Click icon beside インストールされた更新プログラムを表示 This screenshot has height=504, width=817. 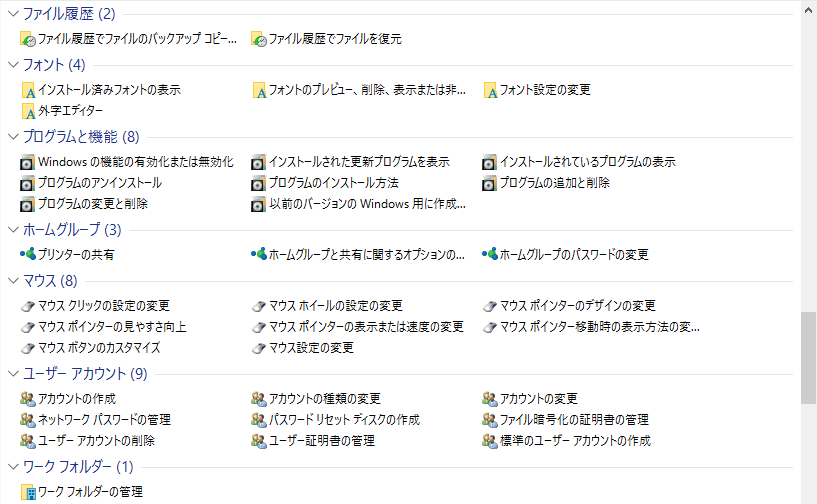[x=258, y=163]
